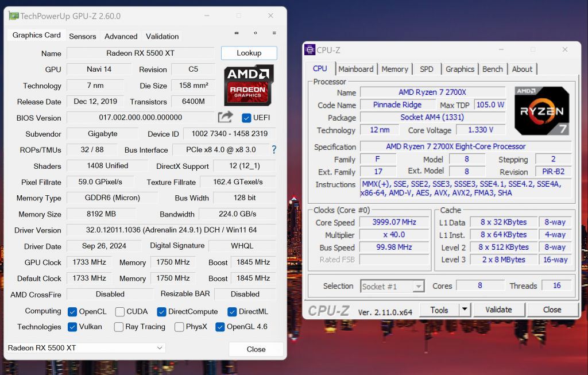Click the Bandwidth value 224.0 GB/s
The width and height of the screenshot is (588, 375).
point(237,214)
